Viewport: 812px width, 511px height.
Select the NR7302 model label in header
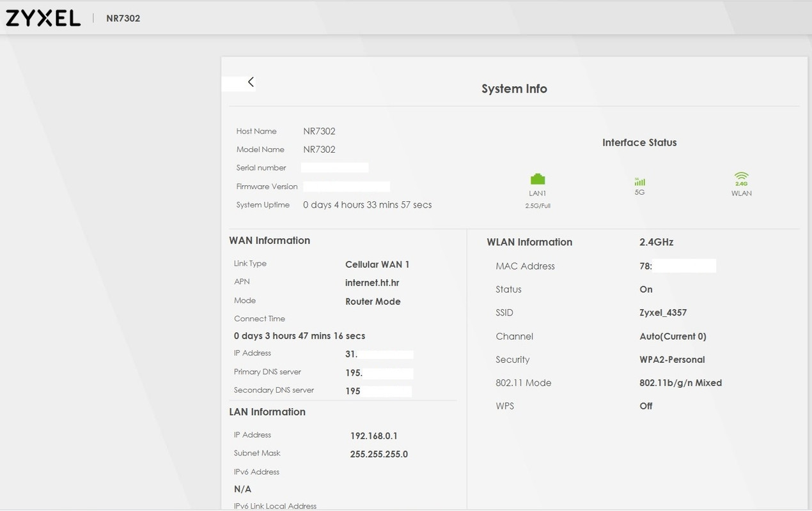pyautogui.click(x=123, y=19)
